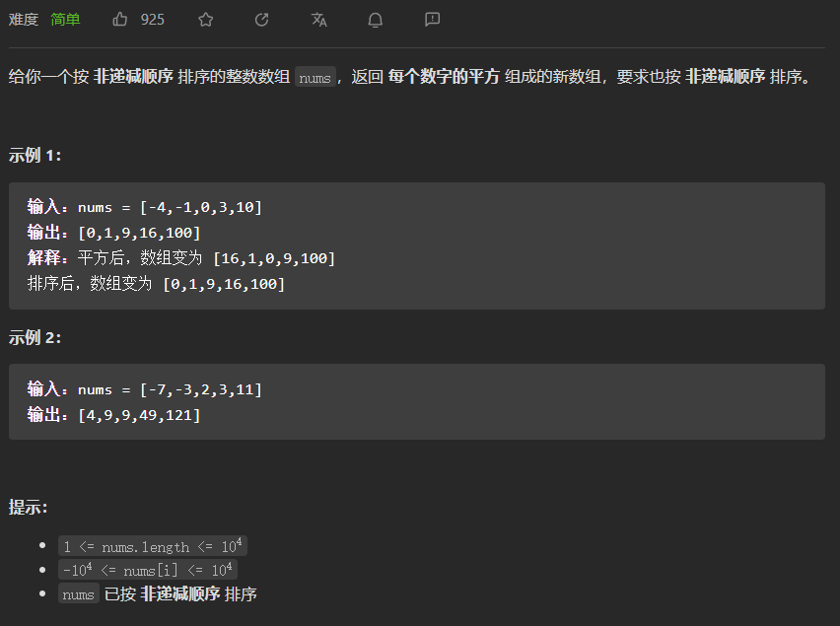Click the 难度 label text
The width and height of the screenshot is (840, 626).
coord(24,20)
